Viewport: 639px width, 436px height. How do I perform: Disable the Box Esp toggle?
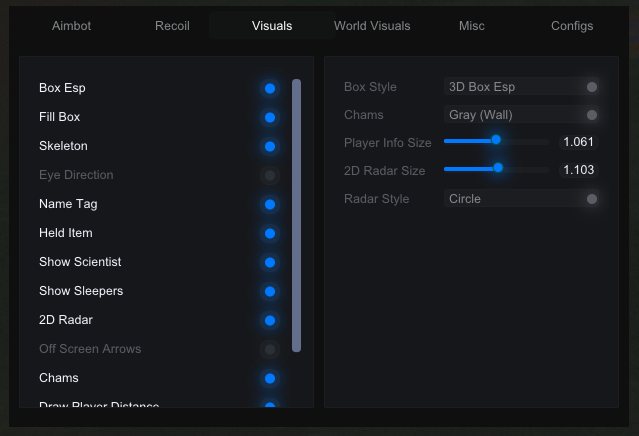pyautogui.click(x=269, y=88)
